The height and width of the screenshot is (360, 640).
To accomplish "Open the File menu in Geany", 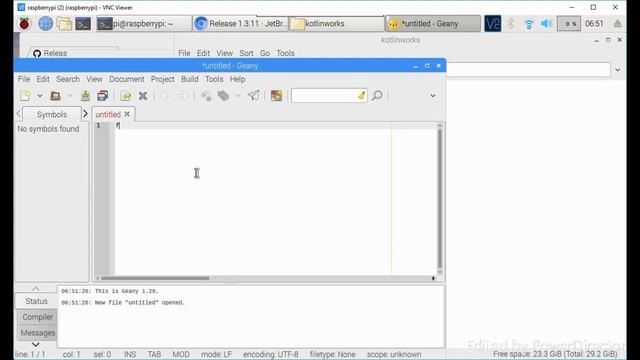I will click(x=24, y=79).
